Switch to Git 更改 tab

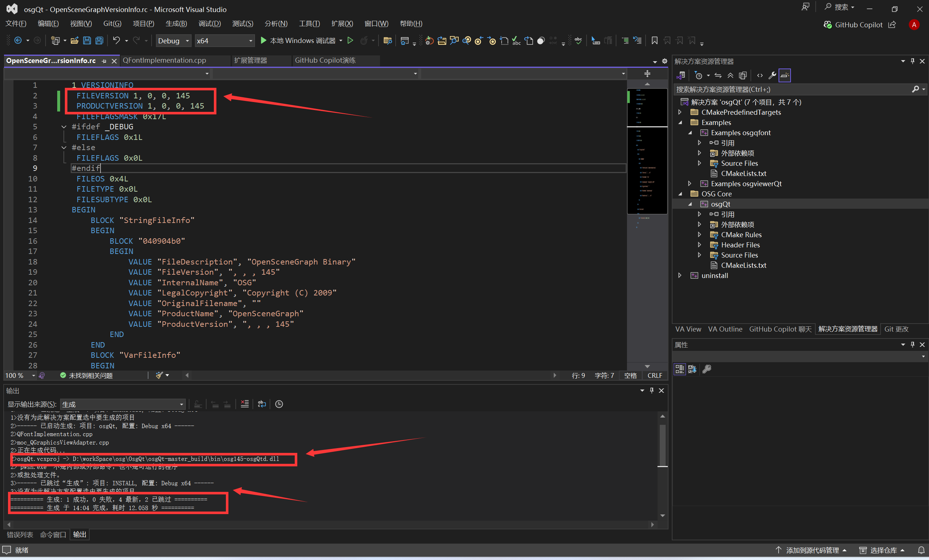[x=896, y=329]
